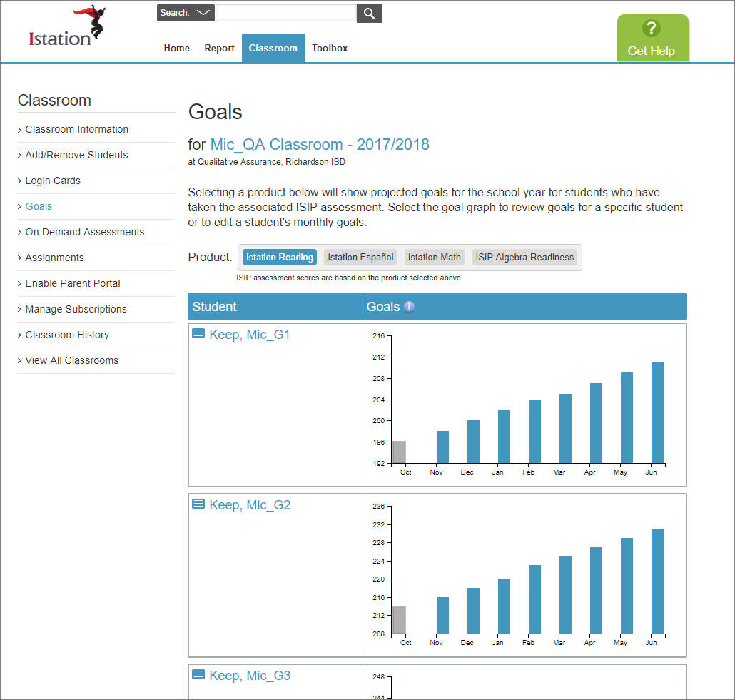Click the gray Oct bar in Mic_G1 graph
Screen dimensions: 735x700
400,452
